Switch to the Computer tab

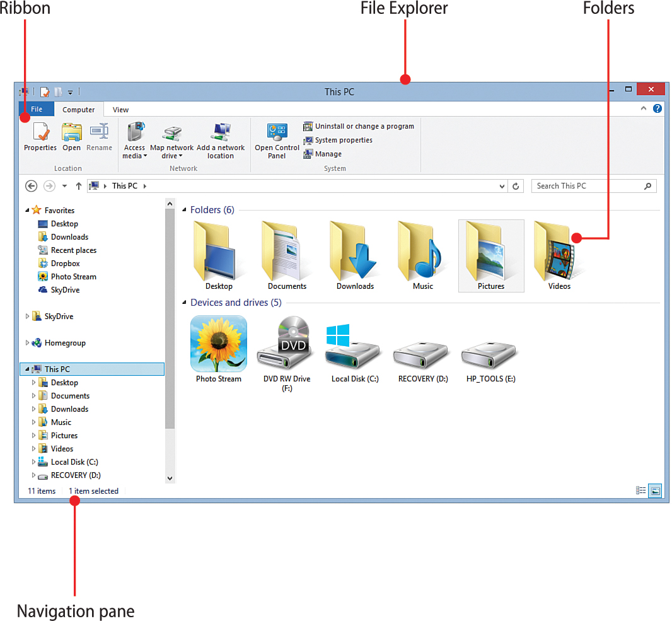pos(78,110)
